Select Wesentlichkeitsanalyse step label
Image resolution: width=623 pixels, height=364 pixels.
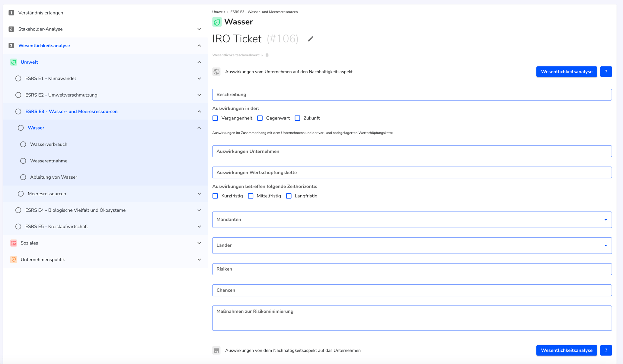click(44, 46)
